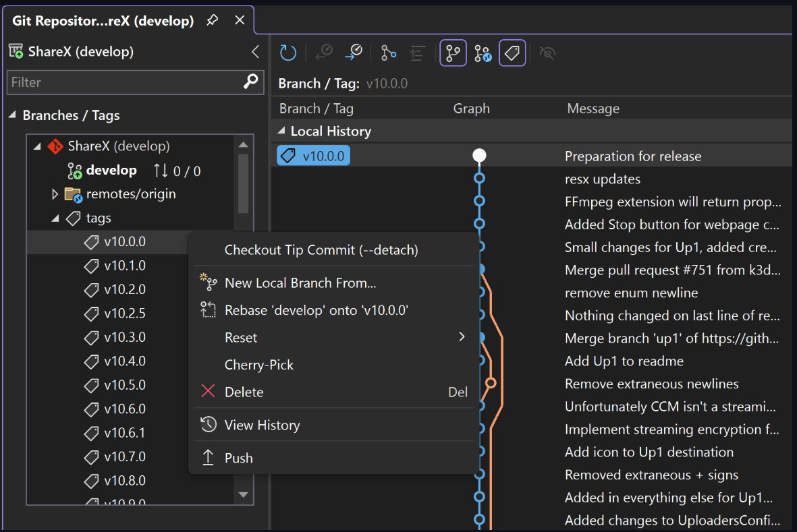Collapse the tags tree node
This screenshot has width=797, height=532.
click(57, 218)
